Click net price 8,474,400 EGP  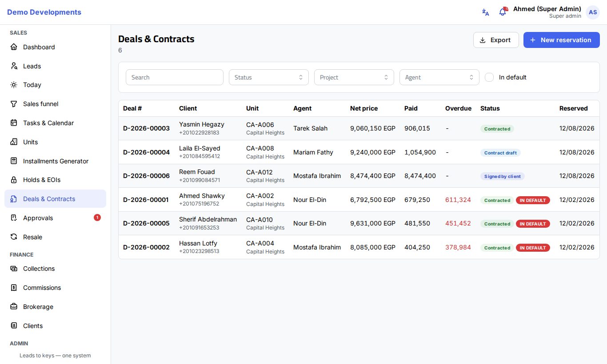pos(373,176)
